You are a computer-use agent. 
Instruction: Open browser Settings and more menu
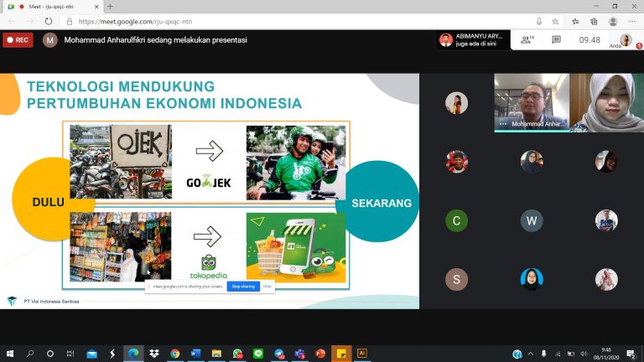[x=631, y=21]
